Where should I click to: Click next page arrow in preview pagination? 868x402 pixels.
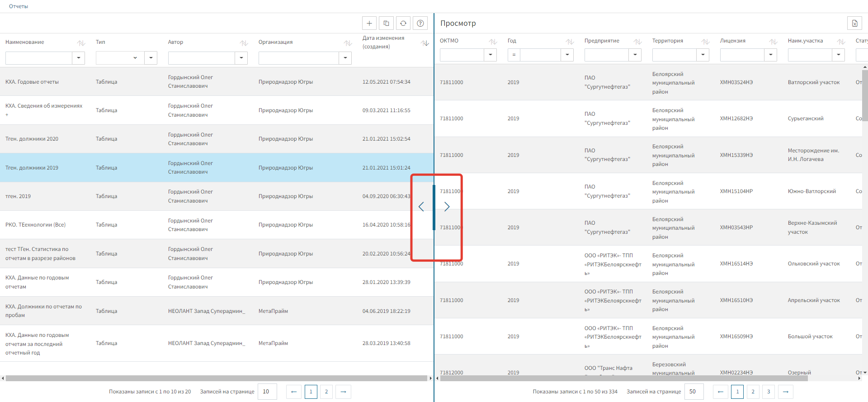click(x=786, y=392)
